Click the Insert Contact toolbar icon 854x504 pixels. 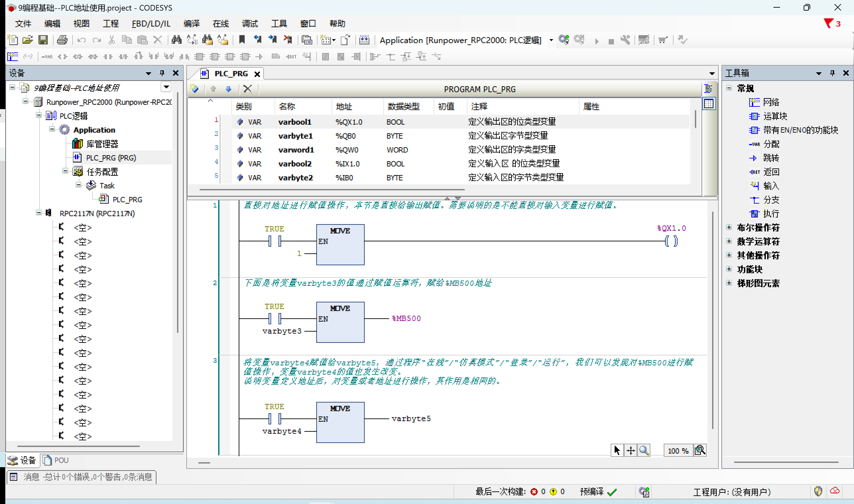tap(108, 57)
